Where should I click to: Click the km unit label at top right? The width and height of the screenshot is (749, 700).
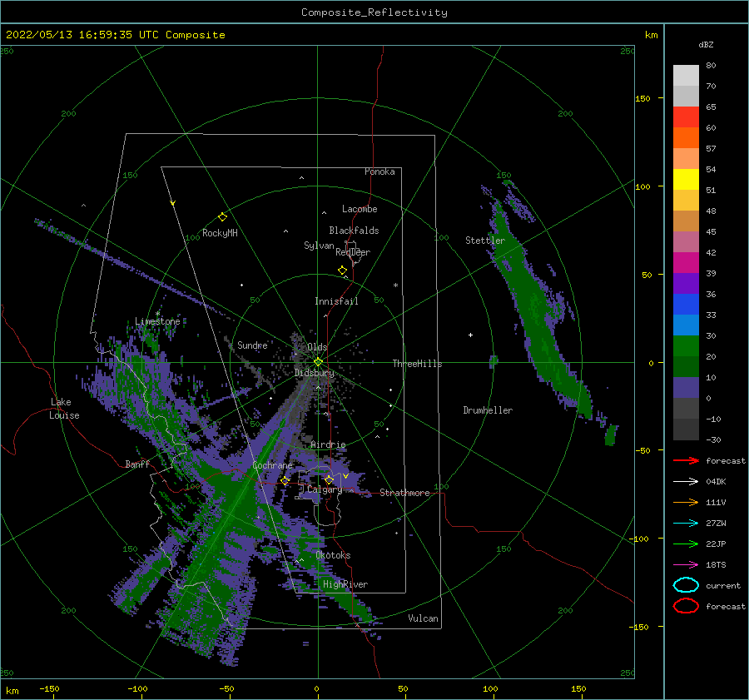tap(652, 35)
